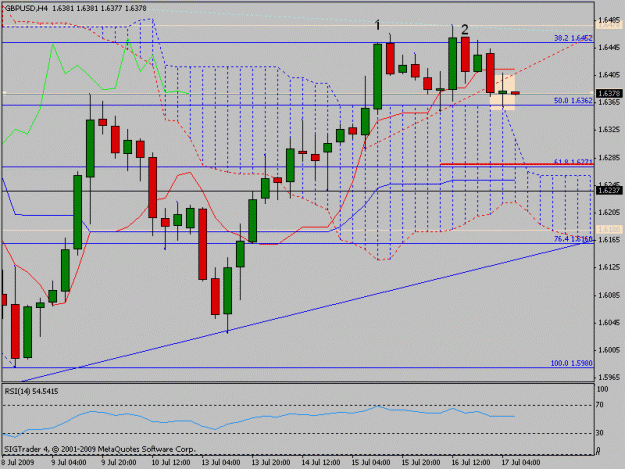Image resolution: width=625 pixels, height=469 pixels.
Task: Click the 1.6445 price axis value
Action: (609, 47)
